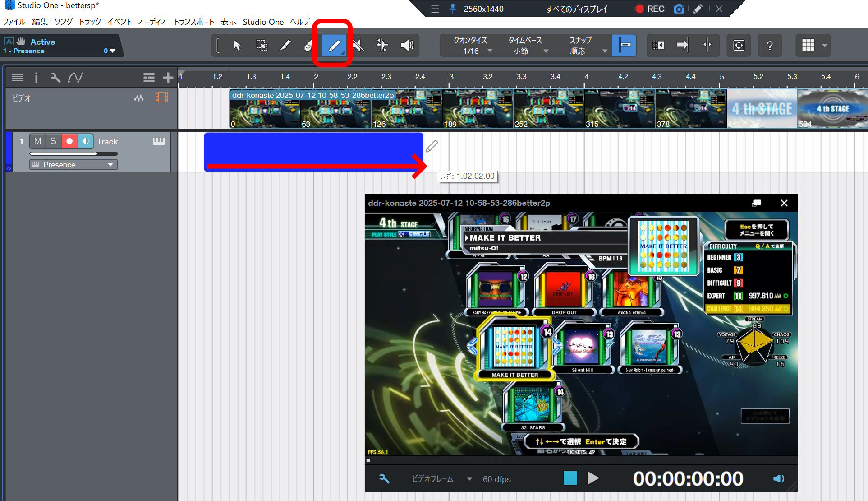Select the Arrow tool

tap(237, 45)
